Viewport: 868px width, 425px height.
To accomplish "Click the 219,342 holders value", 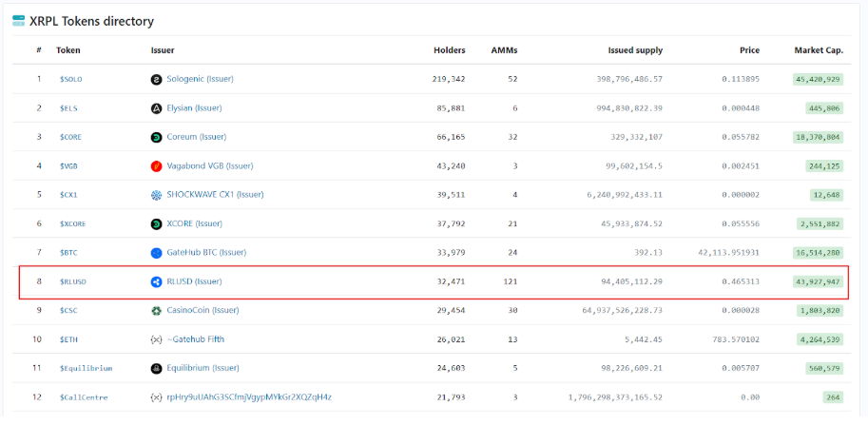I will pyautogui.click(x=449, y=79).
